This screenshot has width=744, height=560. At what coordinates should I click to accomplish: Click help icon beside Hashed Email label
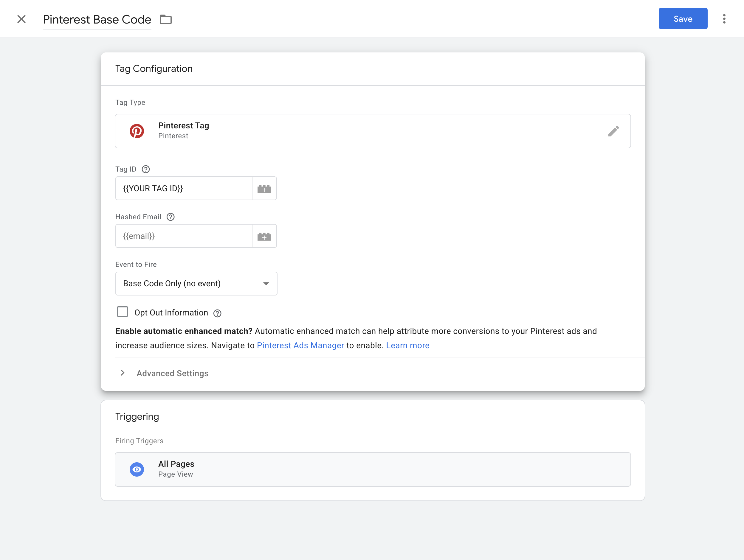point(170,217)
